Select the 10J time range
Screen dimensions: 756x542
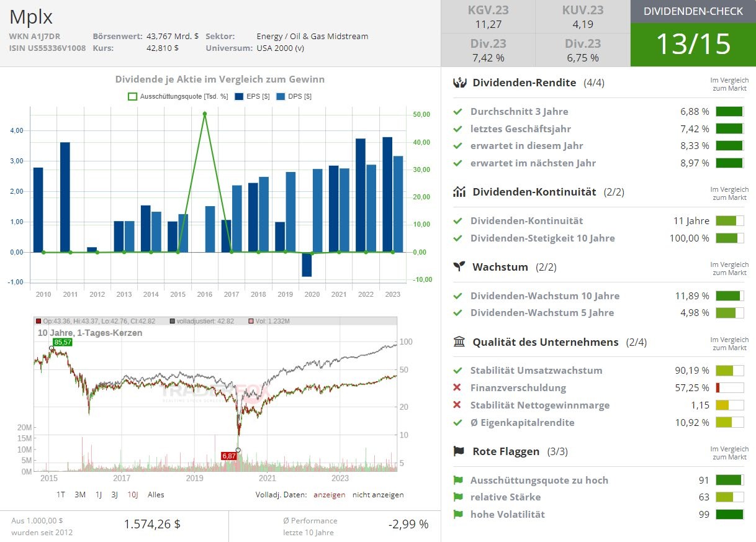coord(133,495)
